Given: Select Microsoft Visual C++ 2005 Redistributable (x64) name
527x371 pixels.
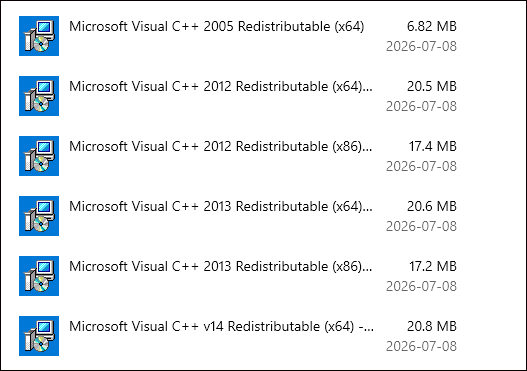Looking at the screenshot, I should [x=216, y=27].
